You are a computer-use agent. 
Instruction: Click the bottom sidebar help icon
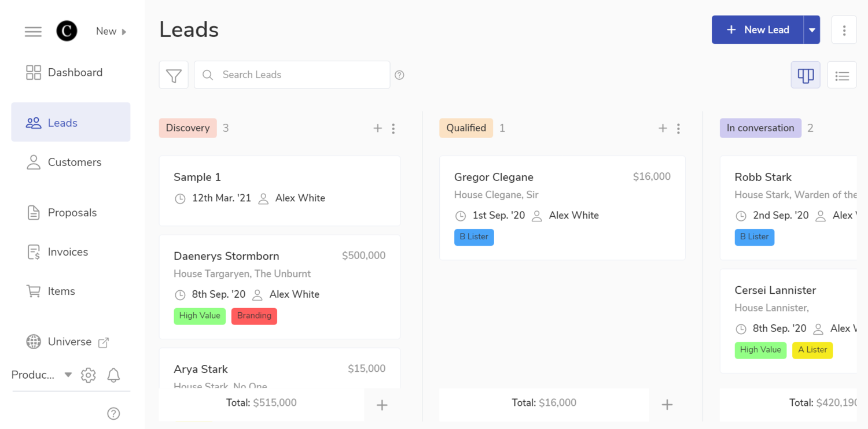(113, 413)
